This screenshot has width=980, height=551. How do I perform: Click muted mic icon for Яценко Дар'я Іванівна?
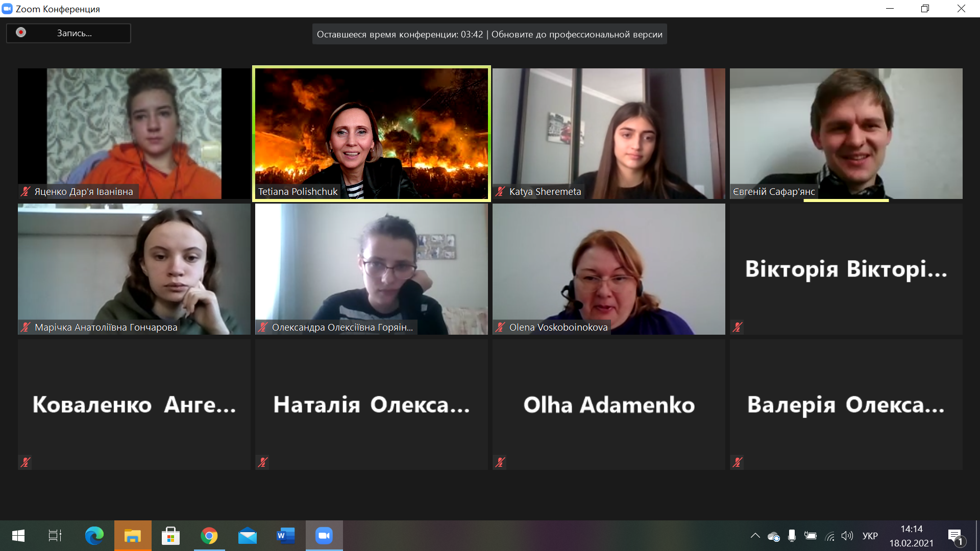[26, 192]
